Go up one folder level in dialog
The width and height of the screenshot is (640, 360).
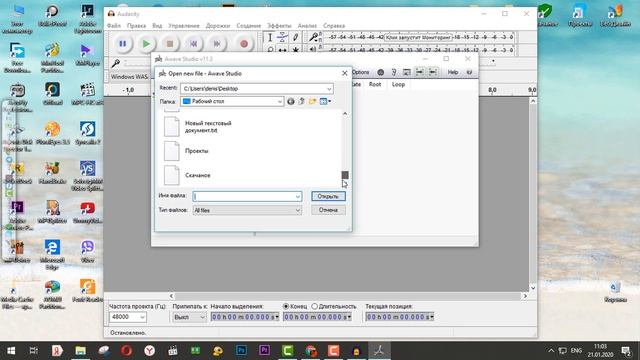tap(301, 101)
